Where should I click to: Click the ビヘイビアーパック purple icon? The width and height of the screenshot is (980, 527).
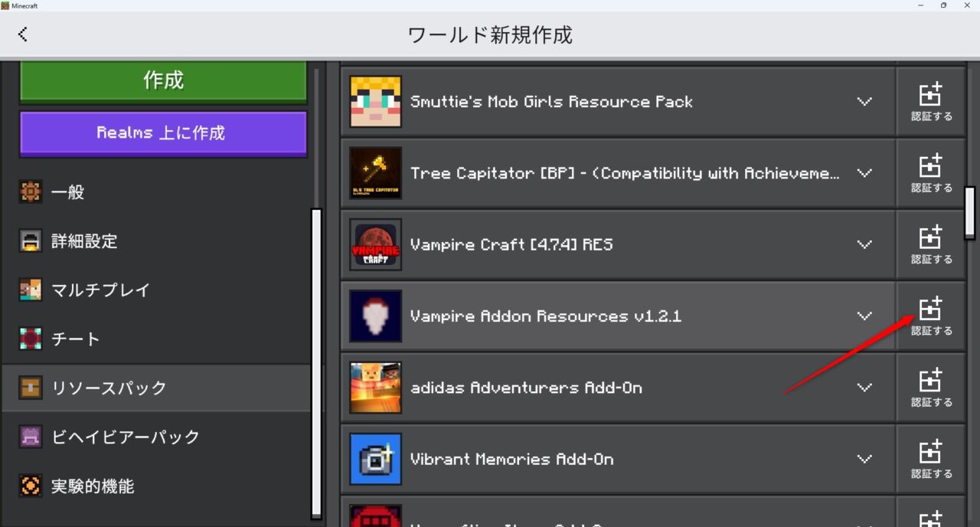31,437
